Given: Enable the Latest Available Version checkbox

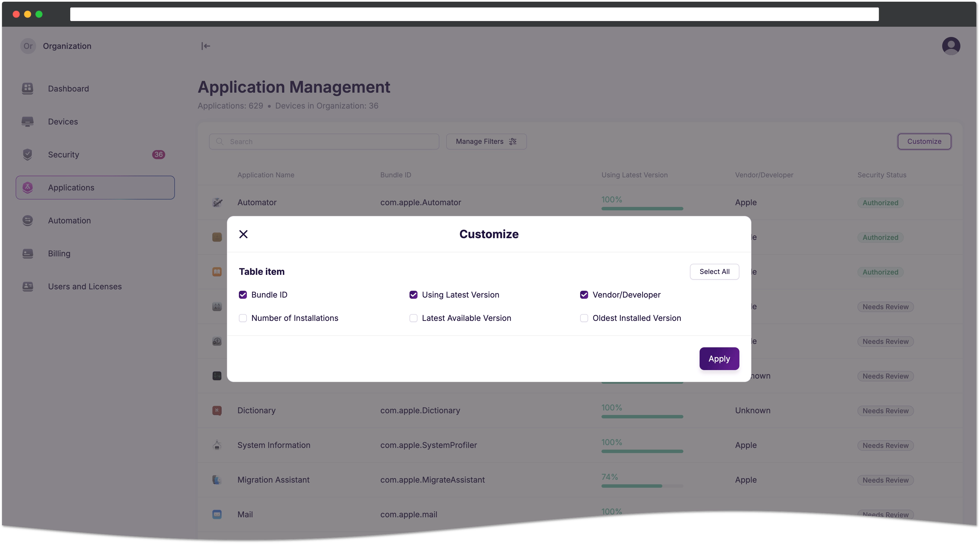Looking at the screenshot, I should coord(413,318).
